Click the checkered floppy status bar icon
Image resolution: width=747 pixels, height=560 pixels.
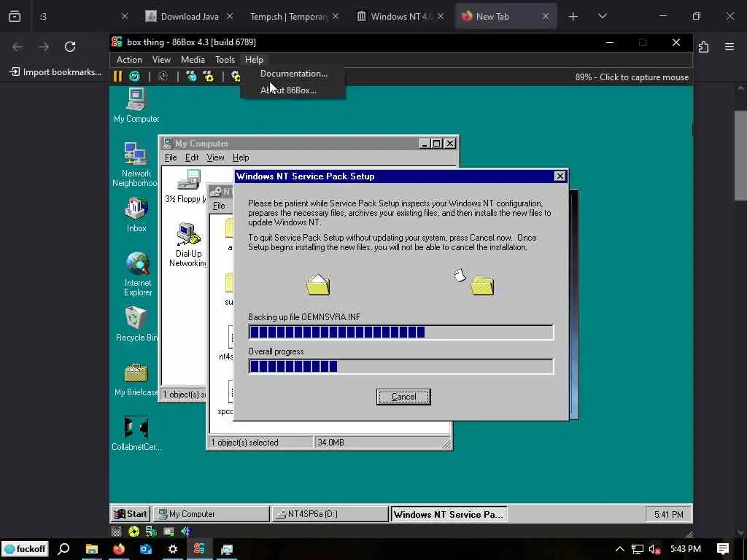point(116,531)
